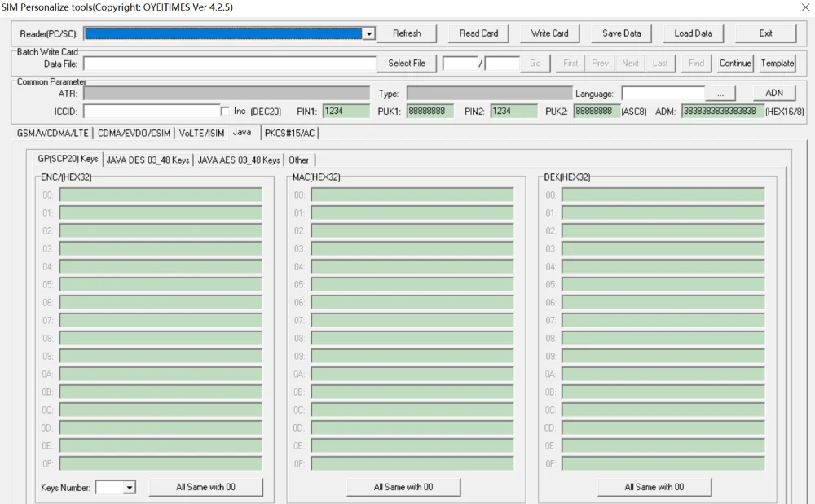Image resolution: width=815 pixels, height=504 pixels.
Task: Open the Other keys tab
Action: point(298,160)
